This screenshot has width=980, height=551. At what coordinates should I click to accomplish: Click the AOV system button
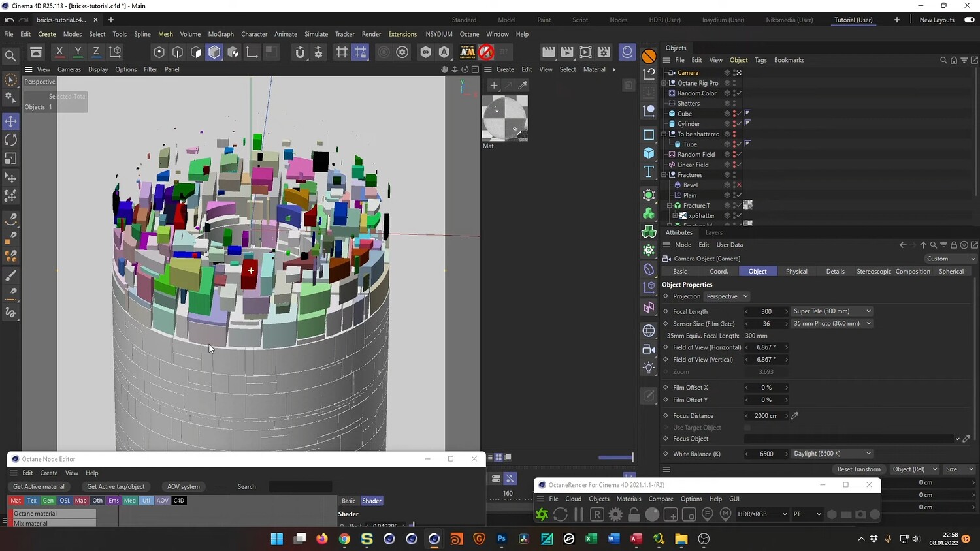[x=184, y=486]
